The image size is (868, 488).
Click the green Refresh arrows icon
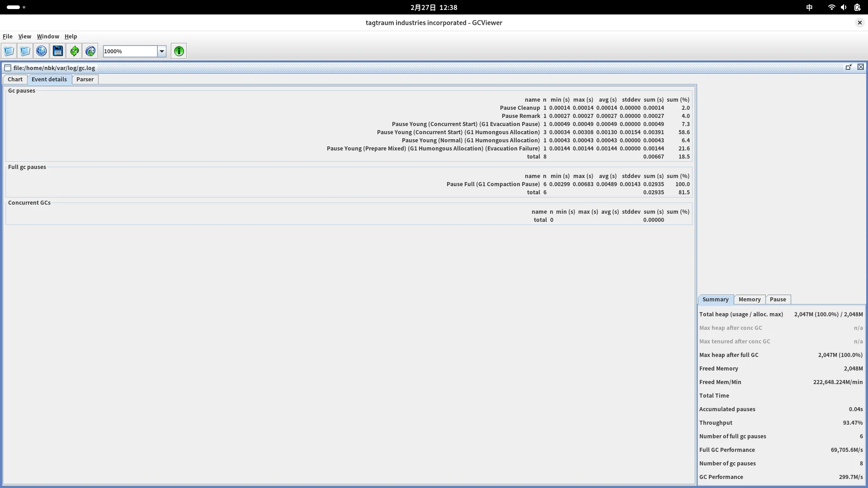[74, 51]
